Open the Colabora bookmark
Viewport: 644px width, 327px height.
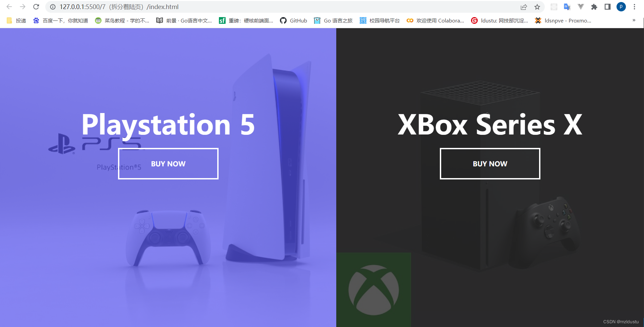(435, 20)
